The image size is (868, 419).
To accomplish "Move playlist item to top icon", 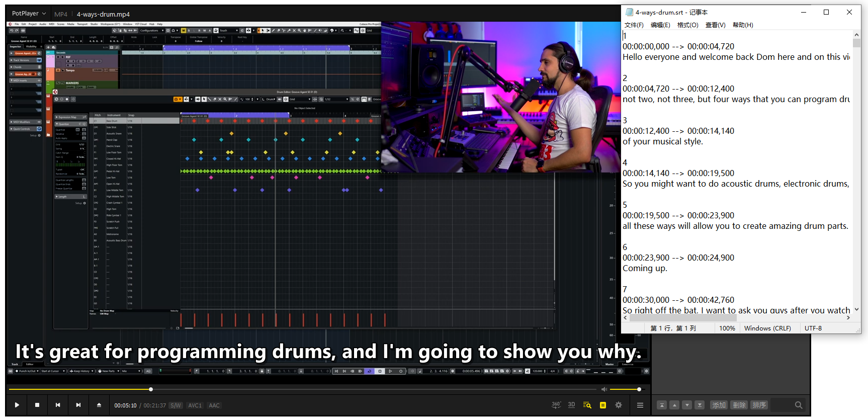I will [662, 405].
